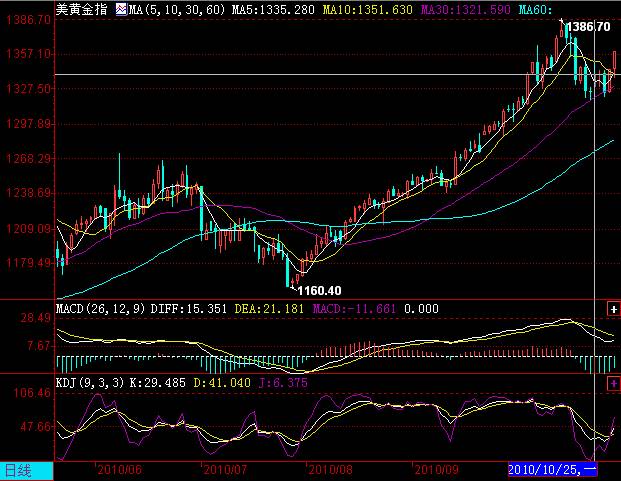Click the K:29.485 value

[x=158, y=383]
